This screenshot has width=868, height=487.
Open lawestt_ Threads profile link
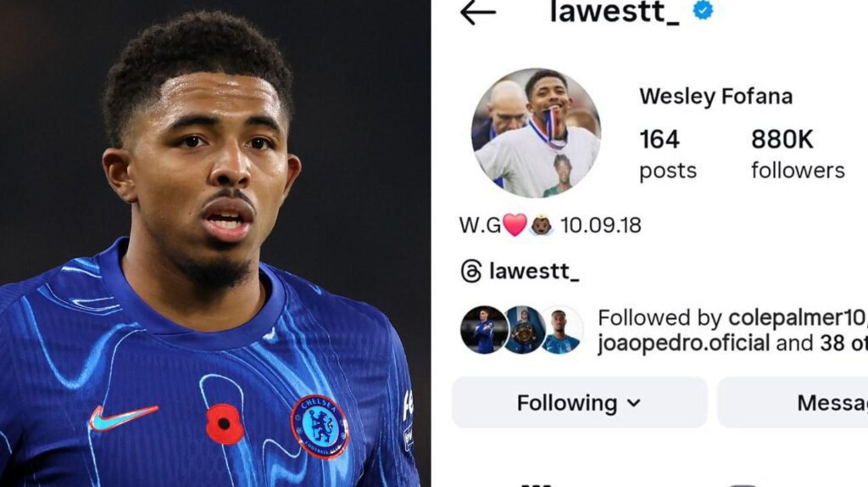[x=534, y=271]
